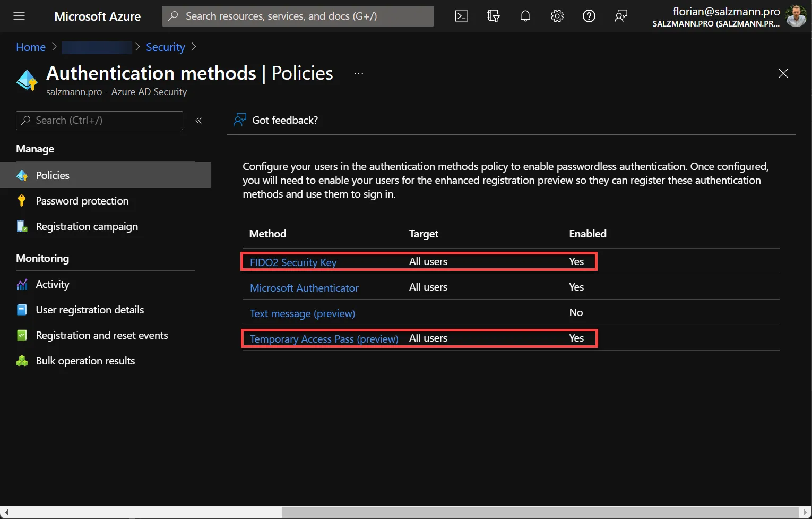Select Policies in the Manage menu
This screenshot has width=812, height=519.
[106, 175]
